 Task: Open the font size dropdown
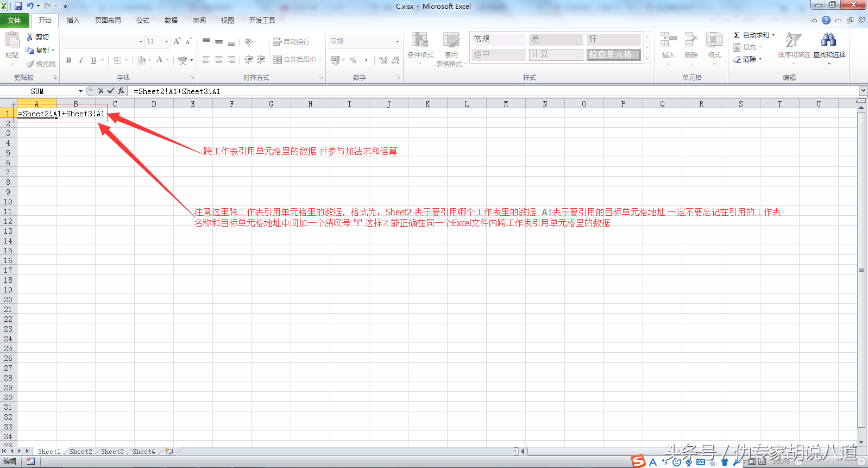[166, 41]
